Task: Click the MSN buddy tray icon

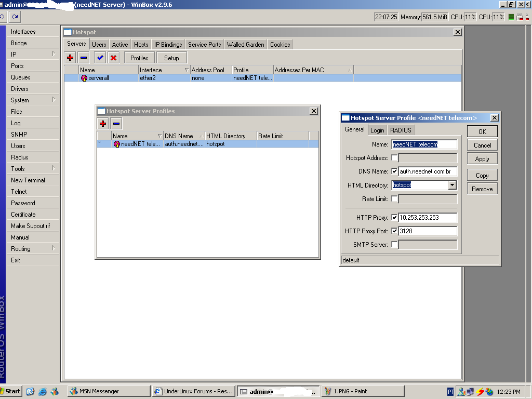Action: [x=461, y=392]
